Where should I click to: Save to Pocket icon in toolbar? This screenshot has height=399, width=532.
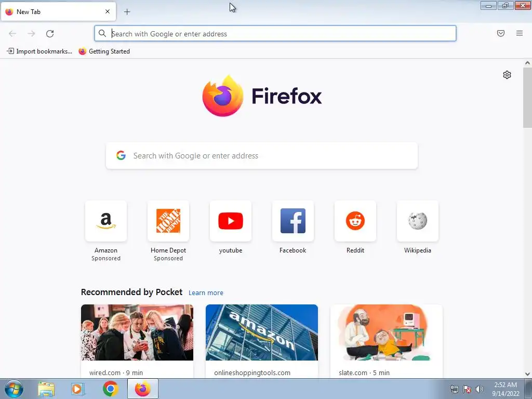(x=501, y=33)
